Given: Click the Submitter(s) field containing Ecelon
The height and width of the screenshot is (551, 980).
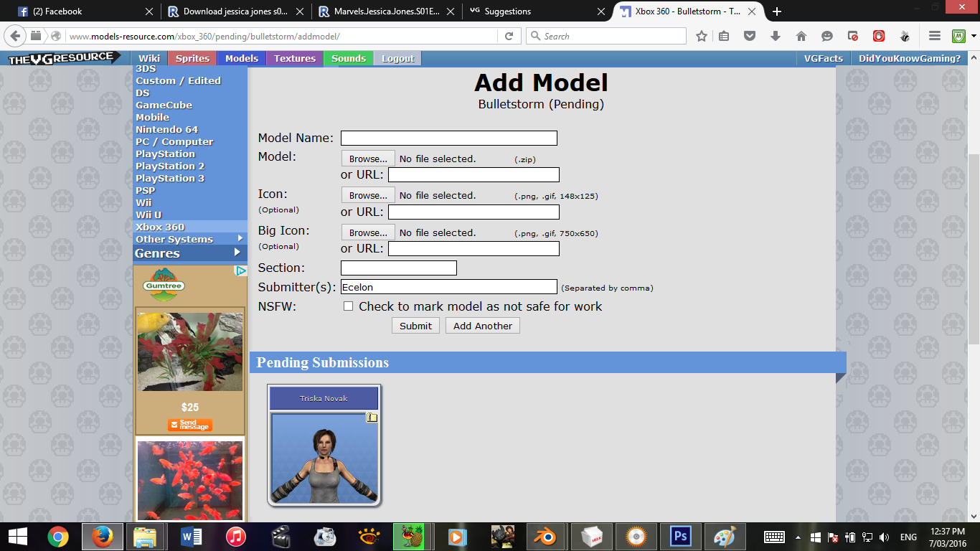Looking at the screenshot, I should 449,287.
